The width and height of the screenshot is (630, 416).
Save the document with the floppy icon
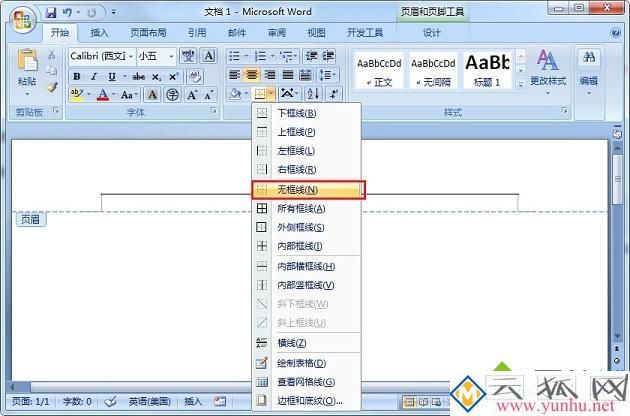51,12
